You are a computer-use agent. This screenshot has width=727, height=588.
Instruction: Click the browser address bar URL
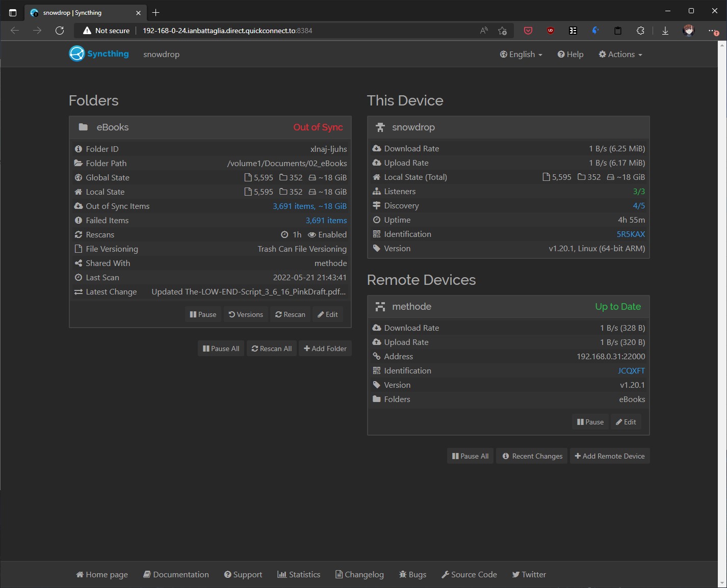point(227,31)
